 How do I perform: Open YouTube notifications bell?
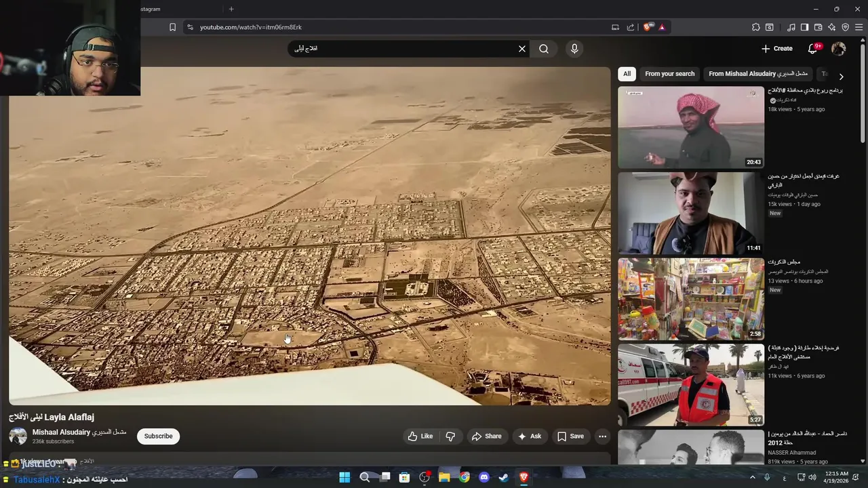[813, 49]
